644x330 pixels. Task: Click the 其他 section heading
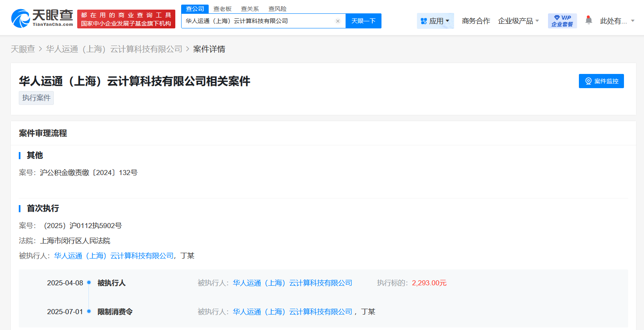(35, 155)
